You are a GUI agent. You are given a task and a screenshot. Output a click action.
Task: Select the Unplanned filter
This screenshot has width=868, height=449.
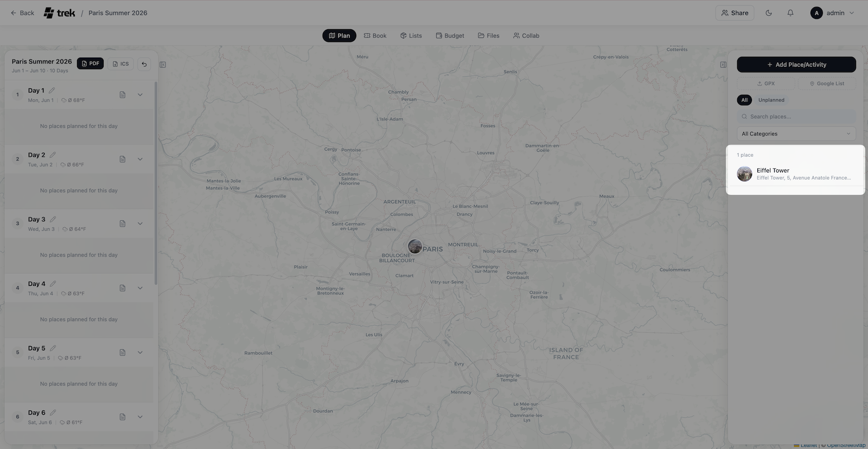coord(771,100)
